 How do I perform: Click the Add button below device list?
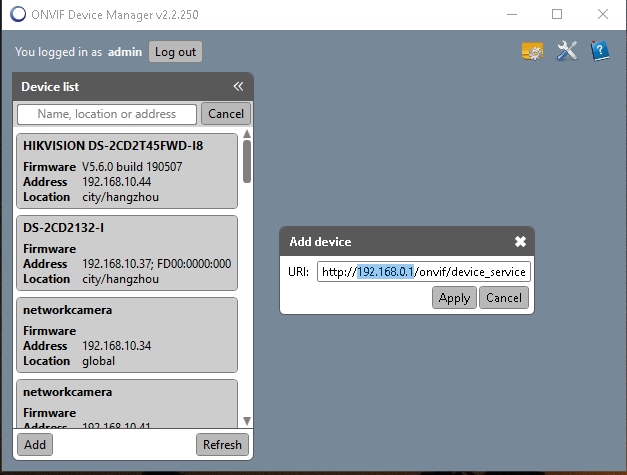[x=35, y=445]
